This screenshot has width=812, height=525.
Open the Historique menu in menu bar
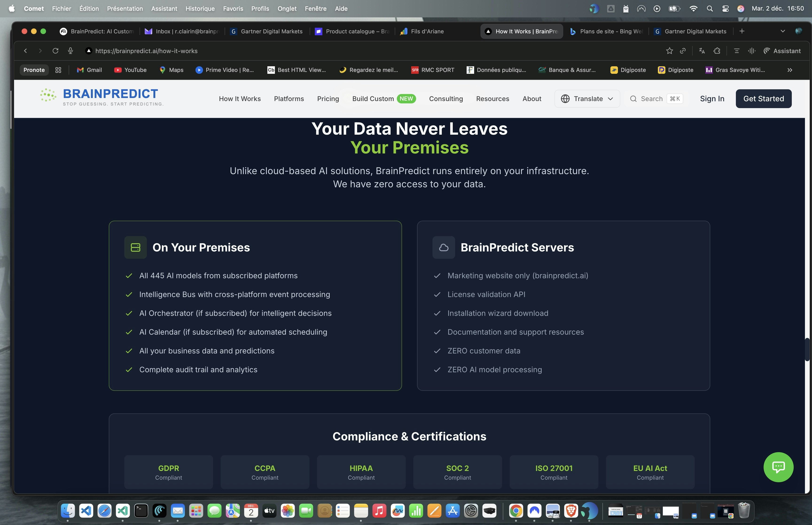pos(200,8)
